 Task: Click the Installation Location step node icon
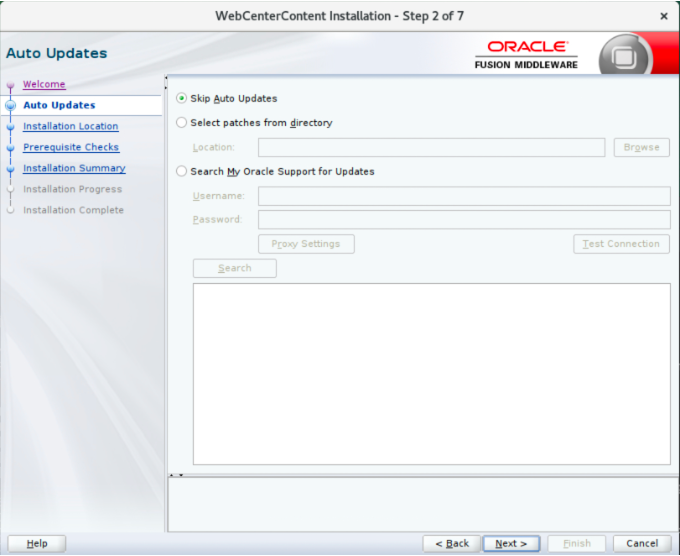(x=11, y=127)
